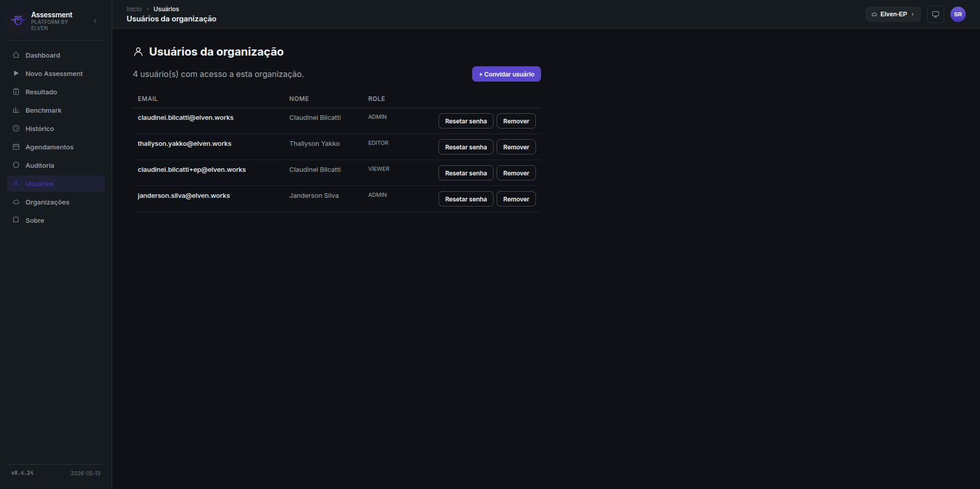The image size is (980, 489).
Task: Click the Convidar usuário button
Action: coord(506,74)
